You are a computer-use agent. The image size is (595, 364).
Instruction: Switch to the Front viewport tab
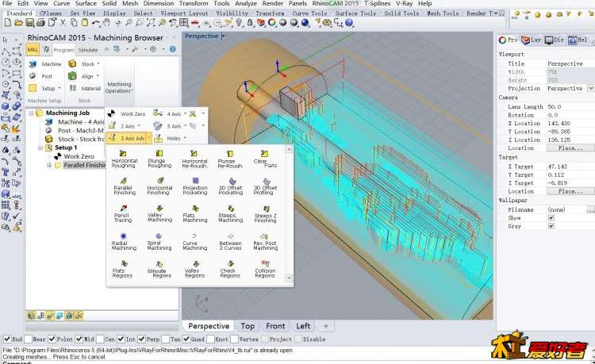pos(275,326)
